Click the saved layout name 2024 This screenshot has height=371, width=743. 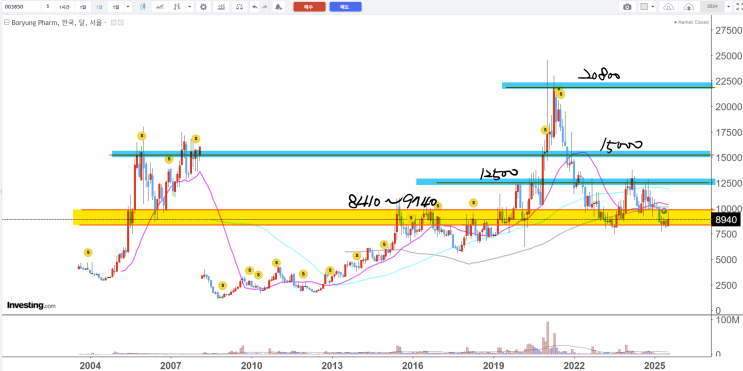point(712,7)
